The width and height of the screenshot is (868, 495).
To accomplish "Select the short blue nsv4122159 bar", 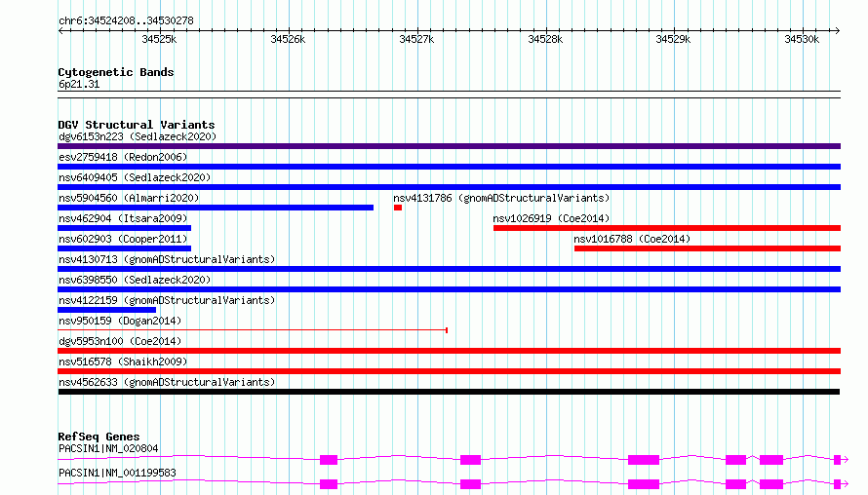I will [107, 310].
